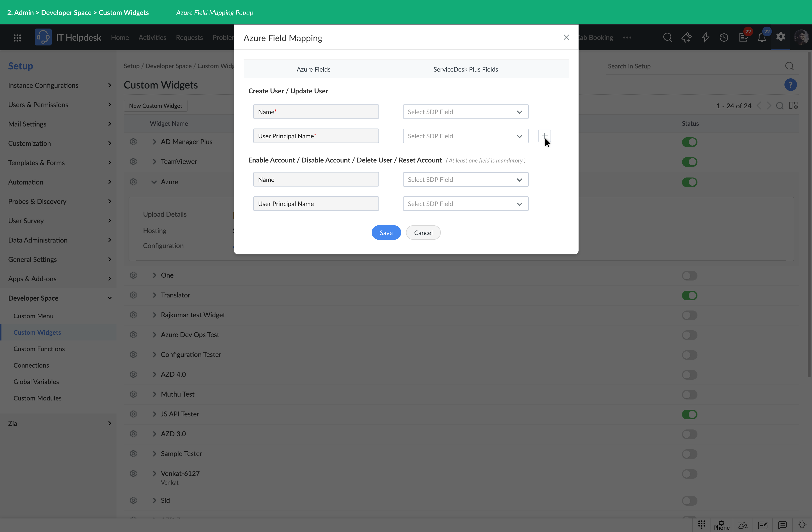Enable Azure Dev Ops Test toggle
Image resolution: width=812 pixels, height=532 pixels.
pos(689,335)
